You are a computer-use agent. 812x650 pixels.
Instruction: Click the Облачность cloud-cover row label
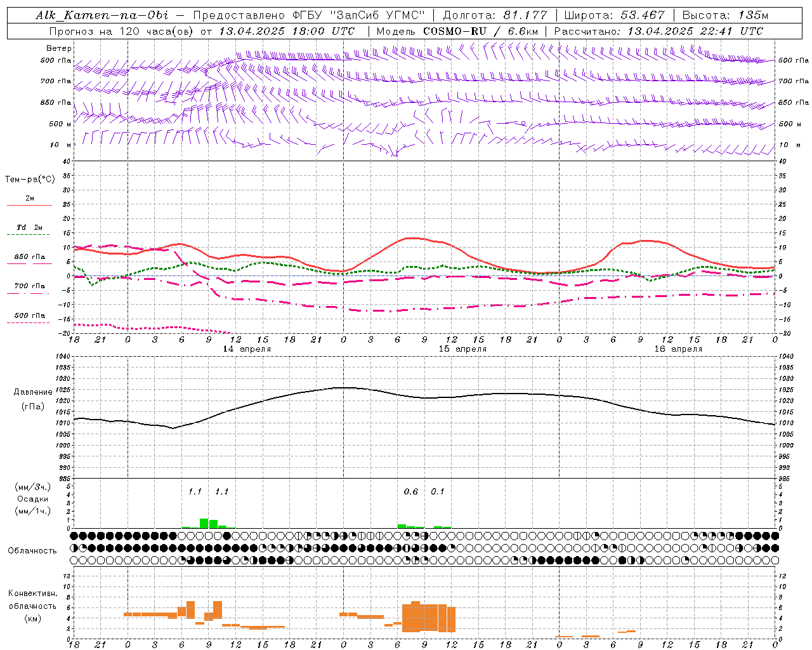32,551
